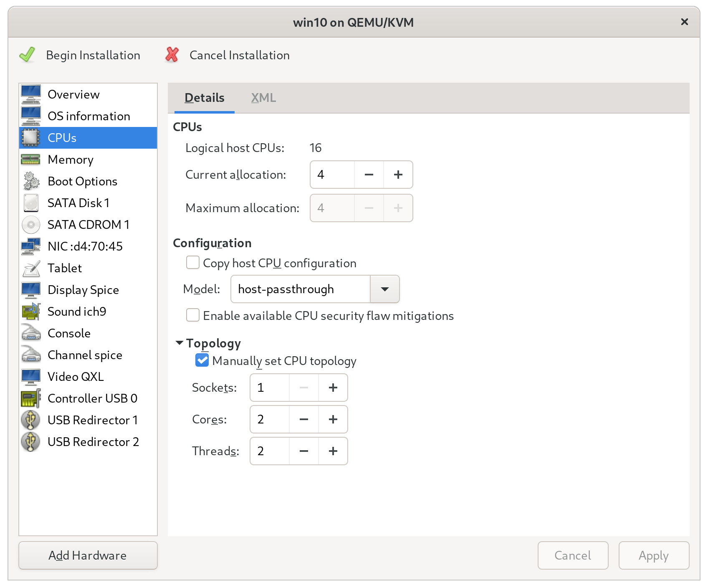Click the Apply button

pos(653,555)
